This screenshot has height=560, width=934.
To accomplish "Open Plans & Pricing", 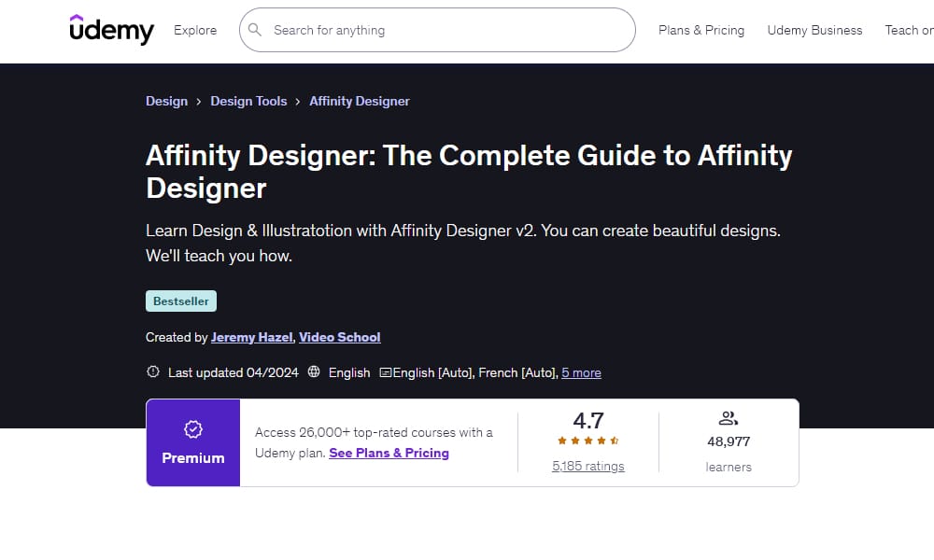I will 701,30.
